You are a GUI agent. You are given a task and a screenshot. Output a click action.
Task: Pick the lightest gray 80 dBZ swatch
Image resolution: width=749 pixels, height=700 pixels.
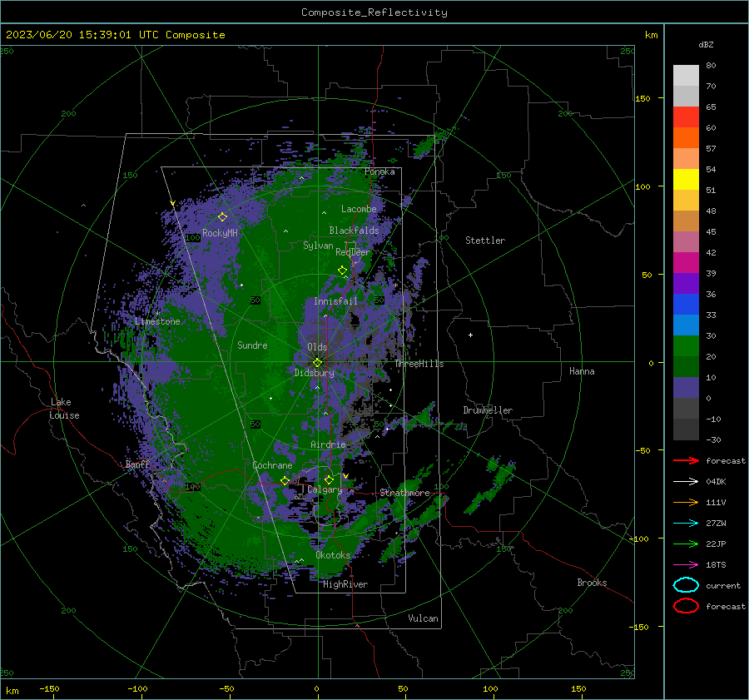point(686,76)
